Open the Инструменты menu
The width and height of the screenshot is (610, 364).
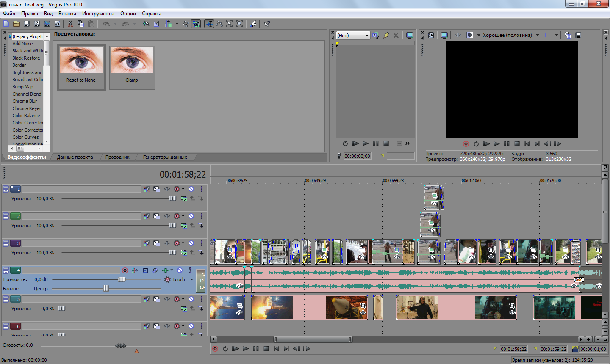[98, 14]
